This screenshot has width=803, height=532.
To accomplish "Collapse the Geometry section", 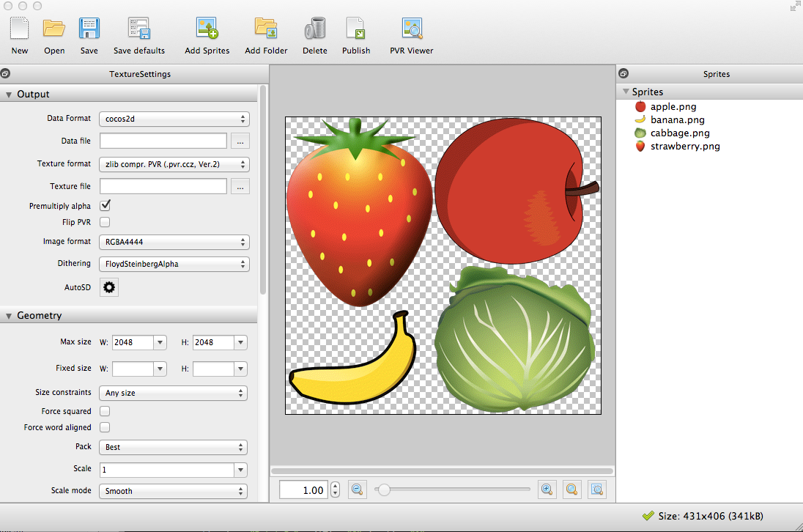I will pos(10,316).
